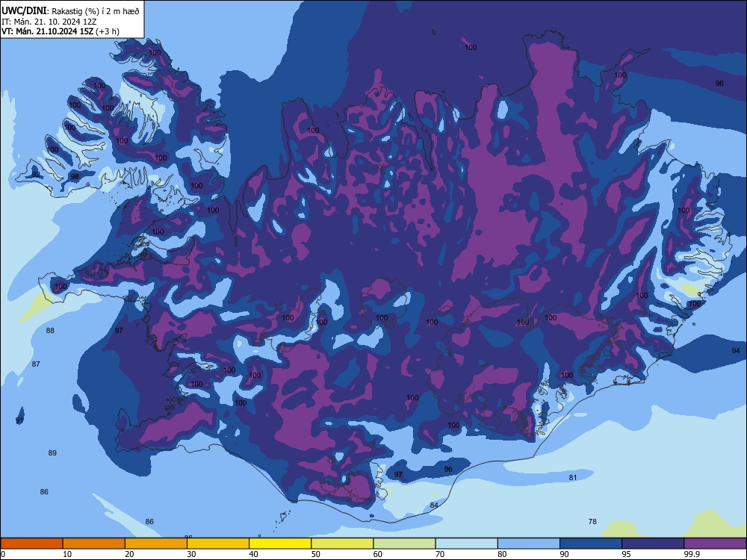The height and width of the screenshot is (560, 747).
Task: Click the 90–95 dark blue legend swatch
Action: click(591, 544)
